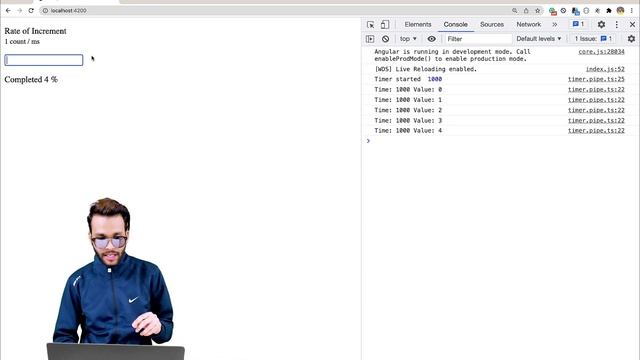Open the Default levels dropdown
The width and height of the screenshot is (640, 360).
point(539,39)
